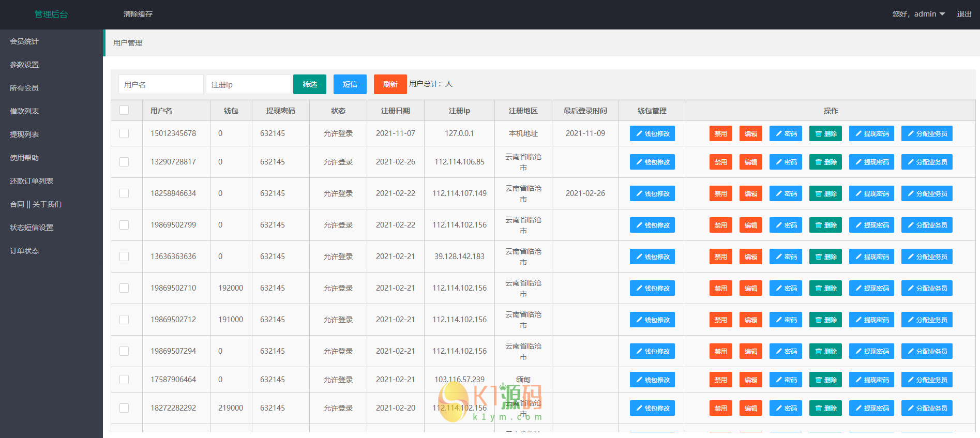Screen dimensions: 980x438
Task: Click 清除缓存 in the top bar
Action: [x=138, y=14]
